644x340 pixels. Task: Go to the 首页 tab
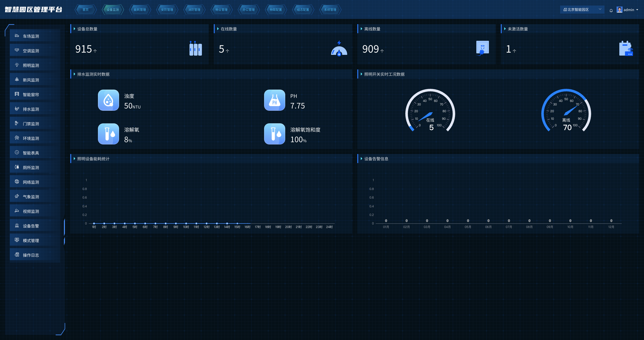tap(86, 10)
